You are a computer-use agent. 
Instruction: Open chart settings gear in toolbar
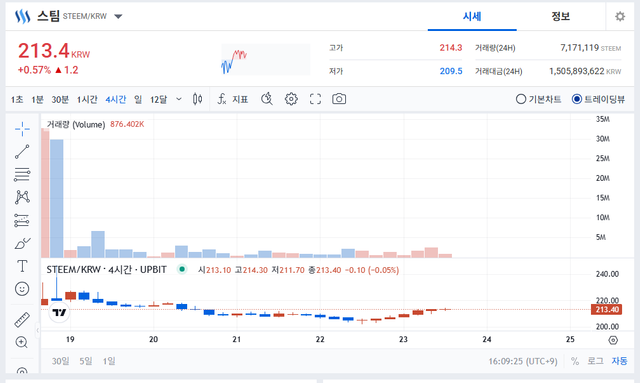click(x=291, y=99)
